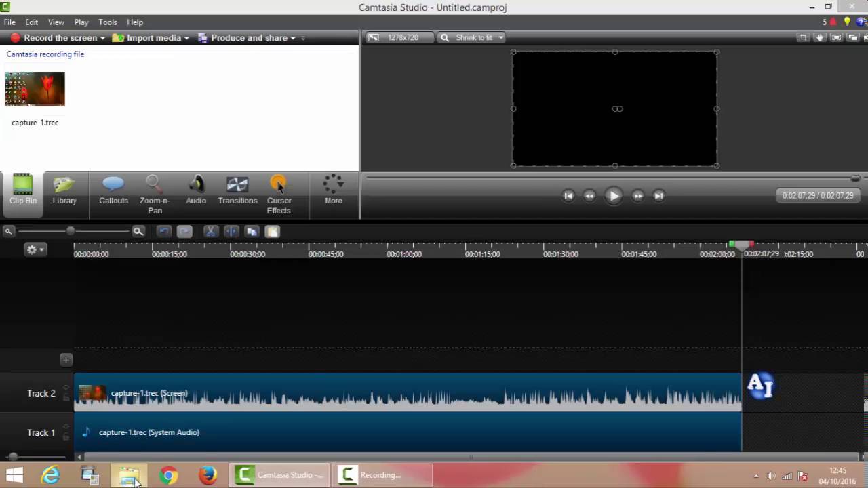Image resolution: width=868 pixels, height=488 pixels.
Task: Switch to the Recording taskbar window
Action: (x=383, y=475)
